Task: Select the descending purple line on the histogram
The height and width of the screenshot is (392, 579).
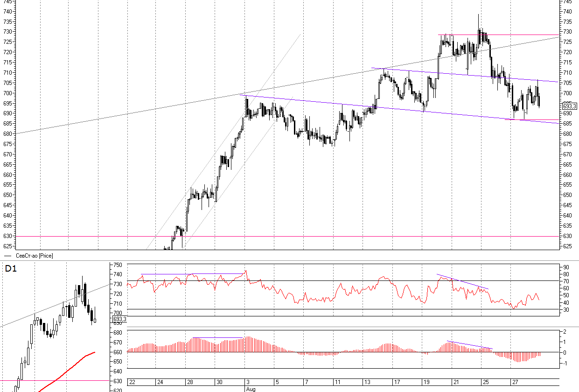Action: (469, 345)
